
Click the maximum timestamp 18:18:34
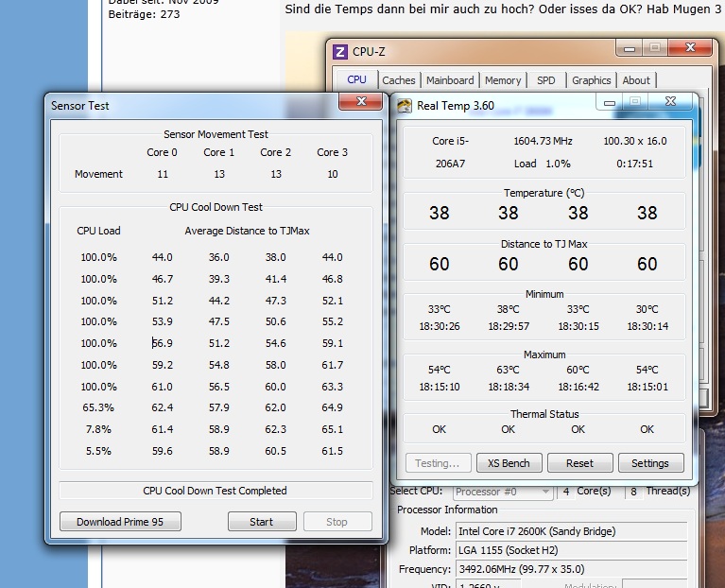click(509, 387)
